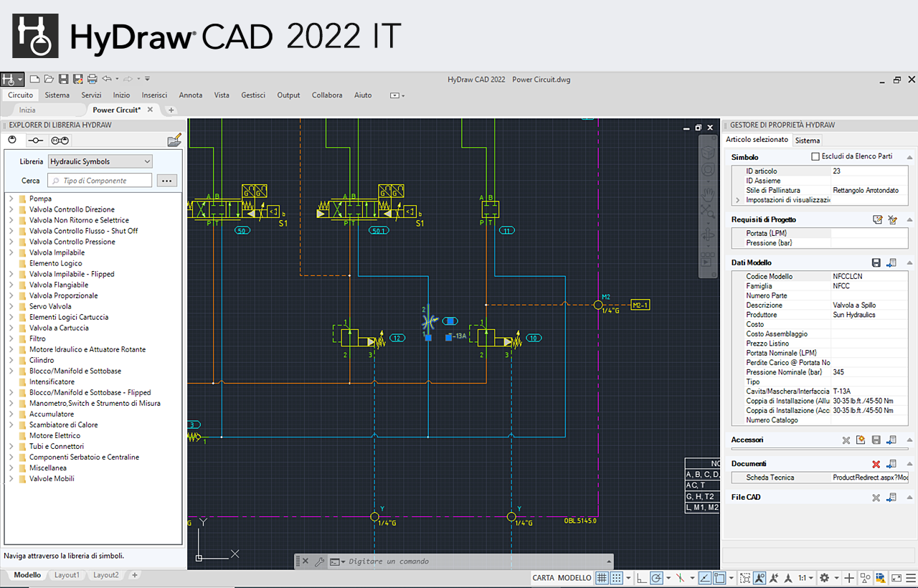Click the Tipo di Componente search field
918x588 pixels.
click(x=100, y=181)
